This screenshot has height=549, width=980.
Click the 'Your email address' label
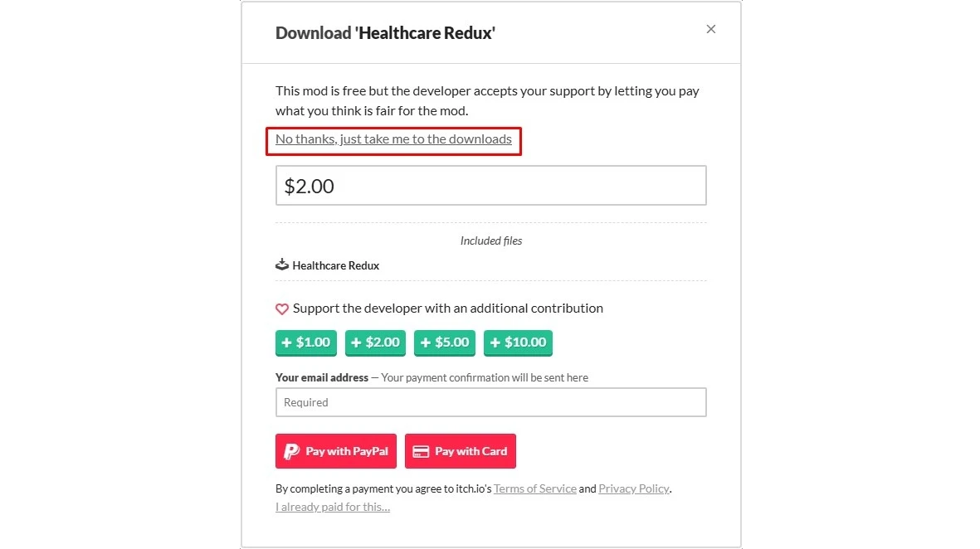coord(322,377)
